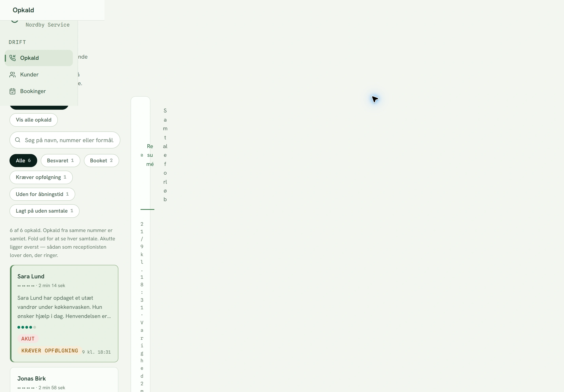The height and width of the screenshot is (392, 564).
Task: Select the Alle 6 filter
Action: click(x=23, y=161)
